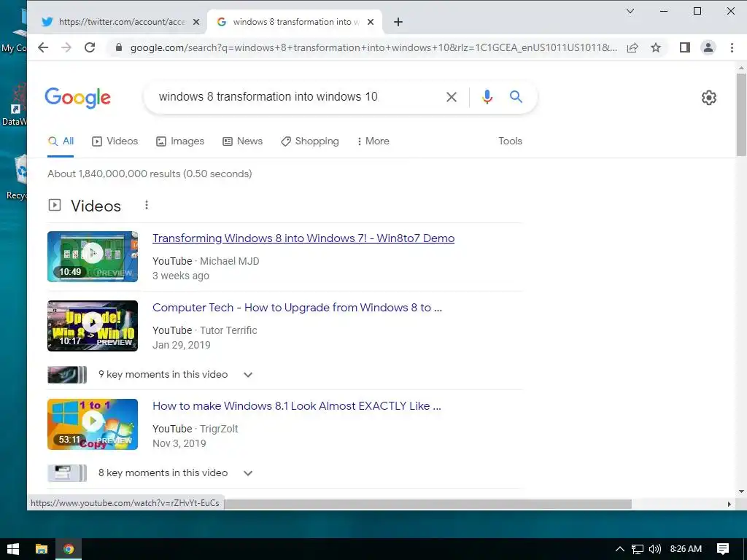
Task: Click the horizontal scrollbar at bottom
Action: (427, 504)
